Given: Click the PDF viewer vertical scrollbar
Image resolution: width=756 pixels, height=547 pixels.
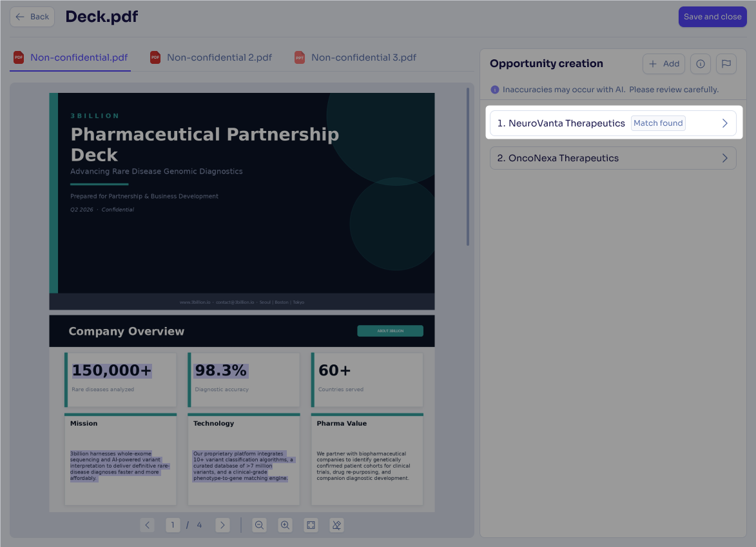Looking at the screenshot, I should [x=468, y=166].
